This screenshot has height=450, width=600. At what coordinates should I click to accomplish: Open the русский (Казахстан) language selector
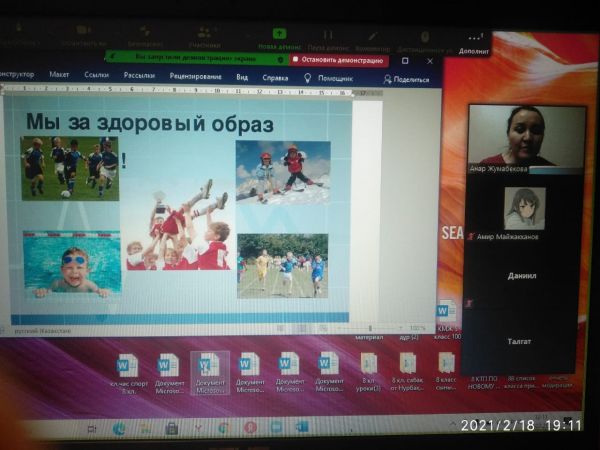point(38,328)
